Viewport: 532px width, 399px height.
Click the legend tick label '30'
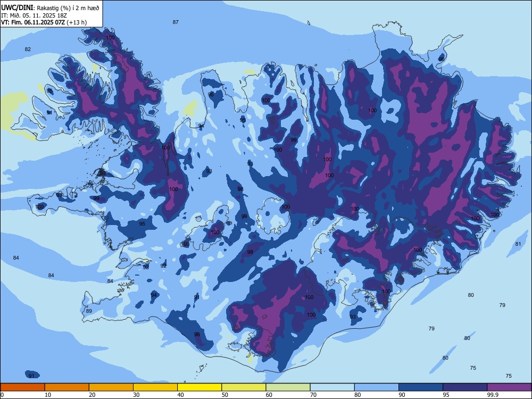(136, 395)
